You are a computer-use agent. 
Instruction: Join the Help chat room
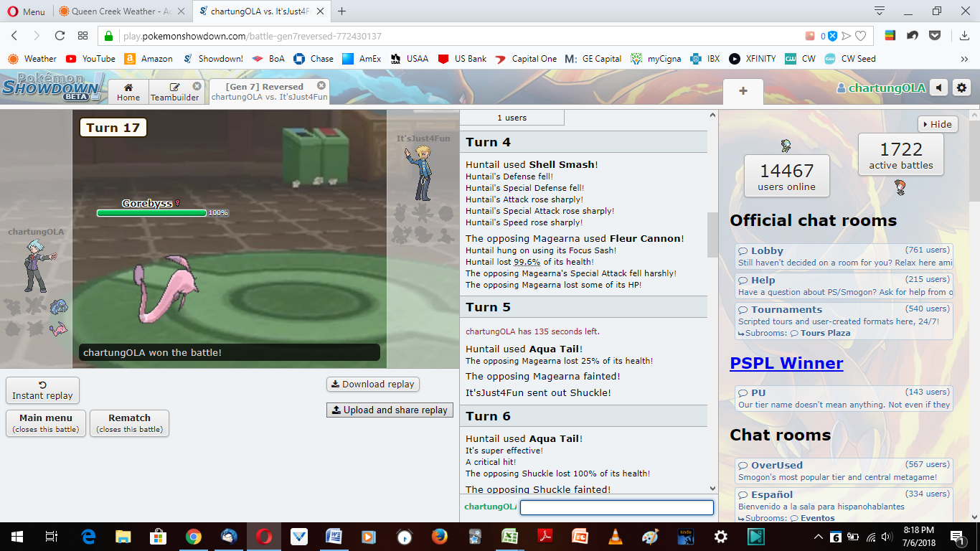844,286
